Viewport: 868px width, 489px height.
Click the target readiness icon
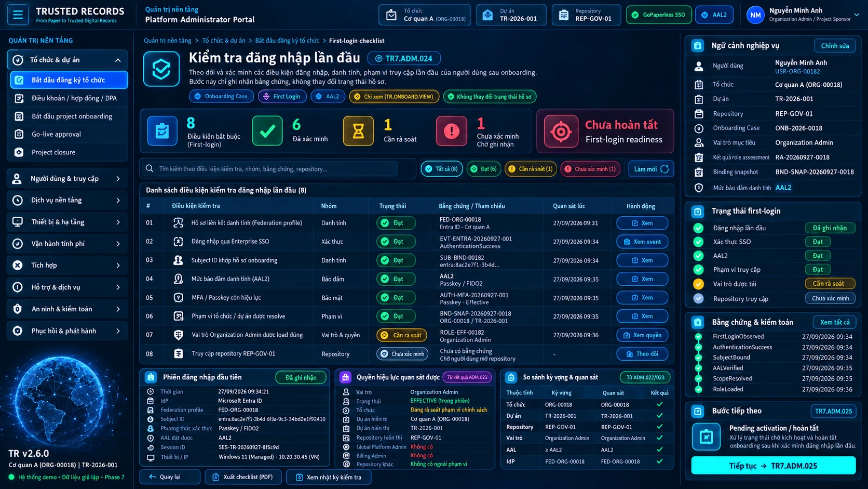point(561,131)
